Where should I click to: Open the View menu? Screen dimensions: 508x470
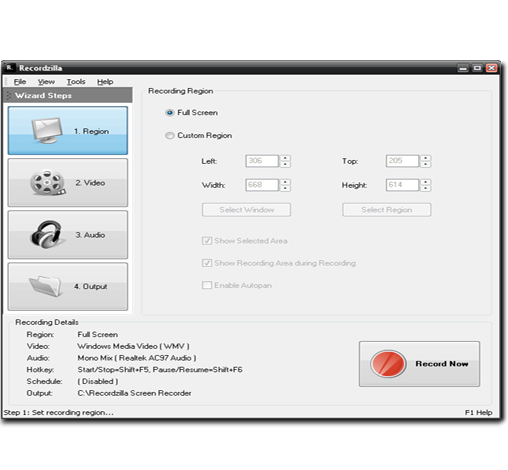[x=46, y=82]
